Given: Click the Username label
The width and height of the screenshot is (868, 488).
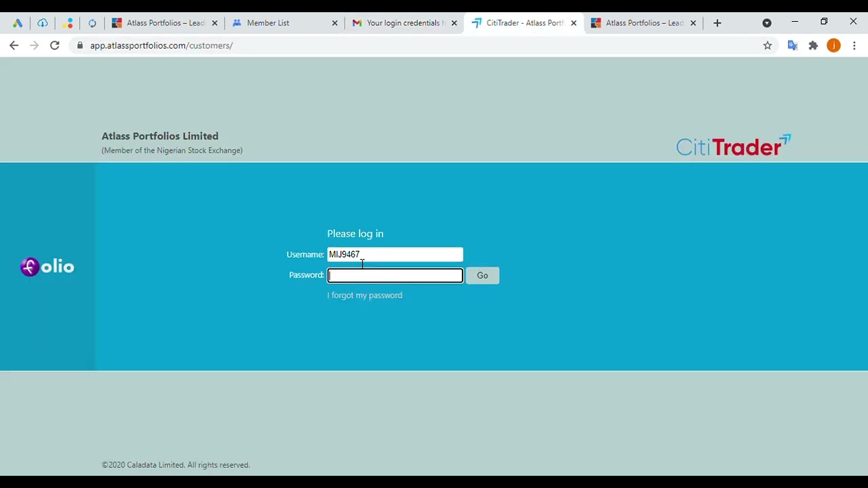Looking at the screenshot, I should 305,255.
